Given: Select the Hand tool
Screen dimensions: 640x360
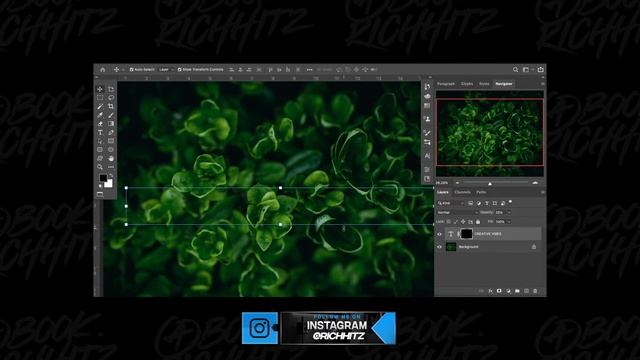Looking at the screenshot, I should (x=111, y=158).
